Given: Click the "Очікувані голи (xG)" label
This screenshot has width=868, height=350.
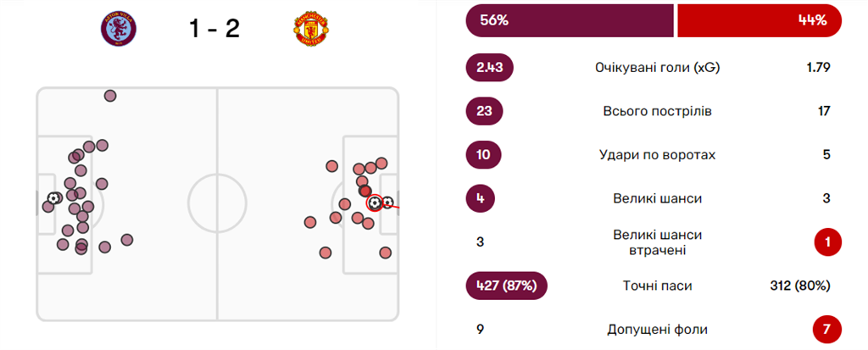Looking at the screenshot, I should pos(657,68).
